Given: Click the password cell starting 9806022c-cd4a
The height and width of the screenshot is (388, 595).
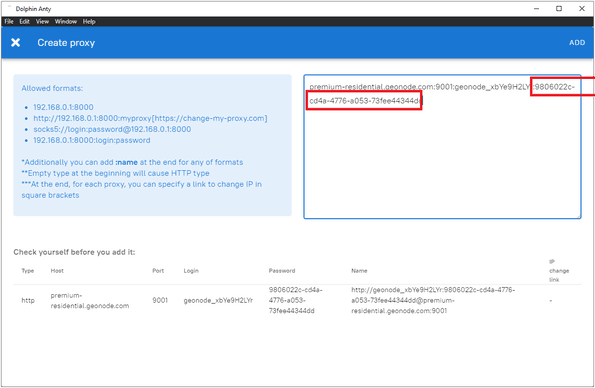Looking at the screenshot, I should [x=296, y=300].
